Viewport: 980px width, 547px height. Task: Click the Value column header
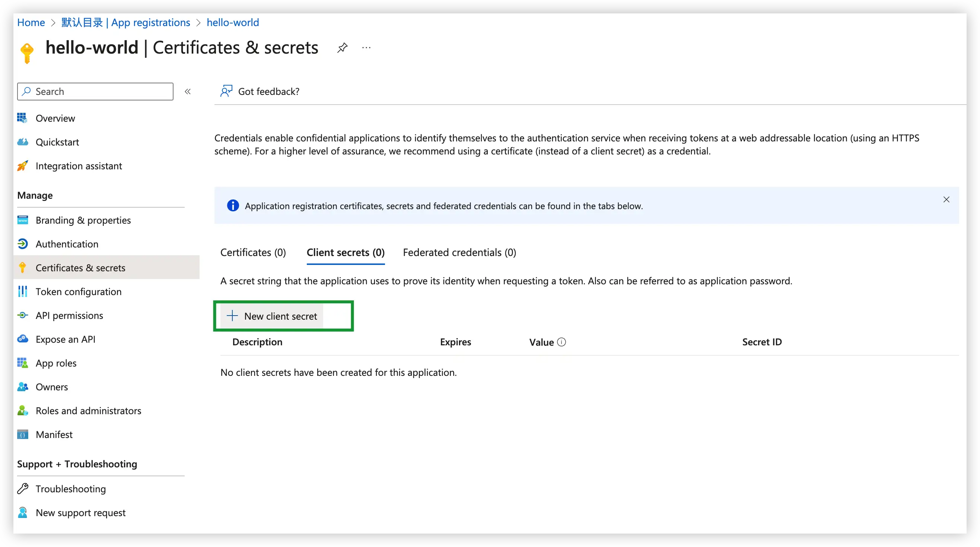[x=541, y=342]
